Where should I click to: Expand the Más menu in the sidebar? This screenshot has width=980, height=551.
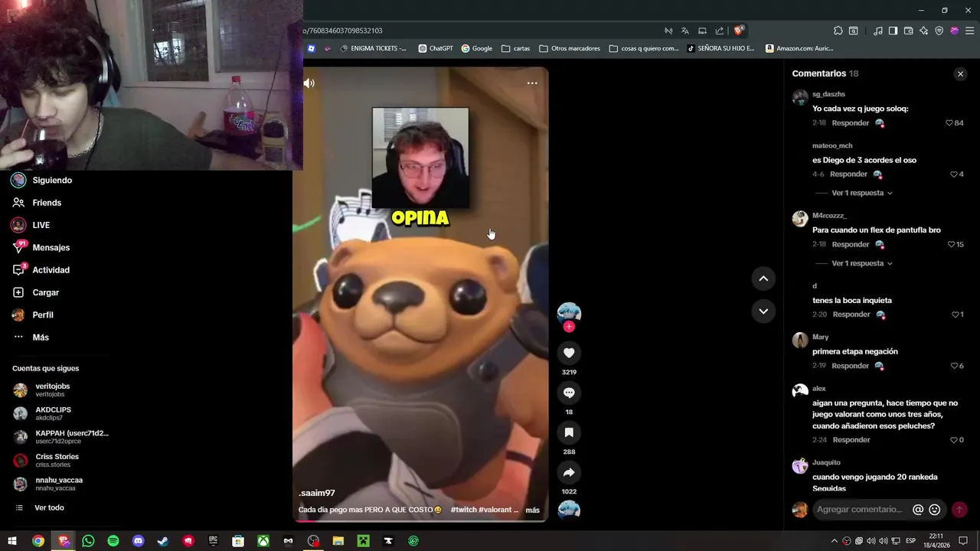click(41, 337)
